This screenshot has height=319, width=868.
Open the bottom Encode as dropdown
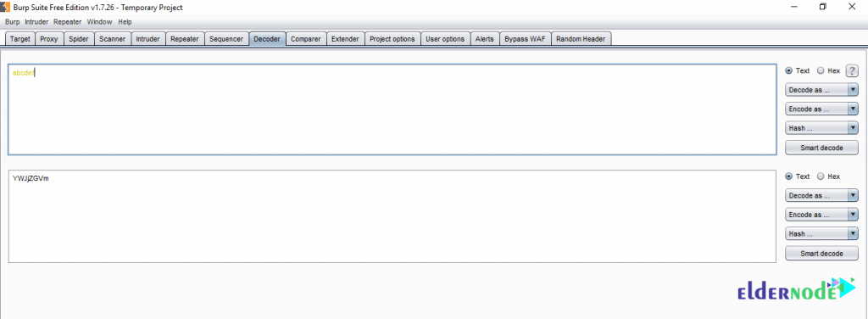(x=821, y=215)
